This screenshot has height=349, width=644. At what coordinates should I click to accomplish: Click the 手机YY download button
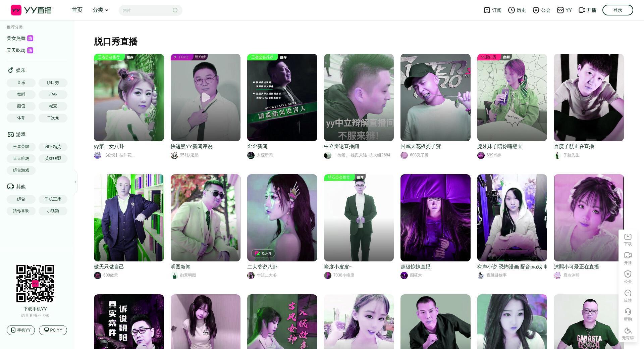tap(21, 330)
